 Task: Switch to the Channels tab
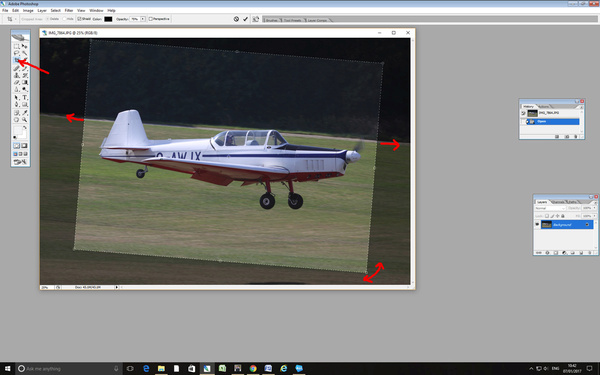coord(558,202)
